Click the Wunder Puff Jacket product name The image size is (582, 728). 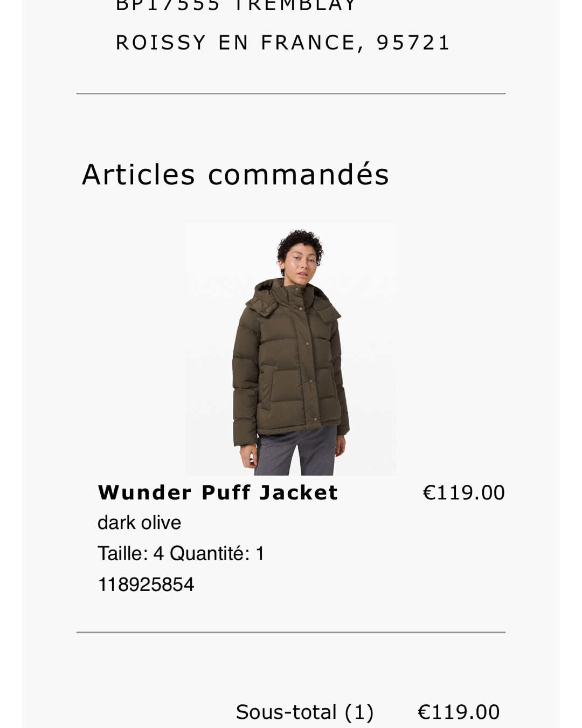(x=218, y=492)
